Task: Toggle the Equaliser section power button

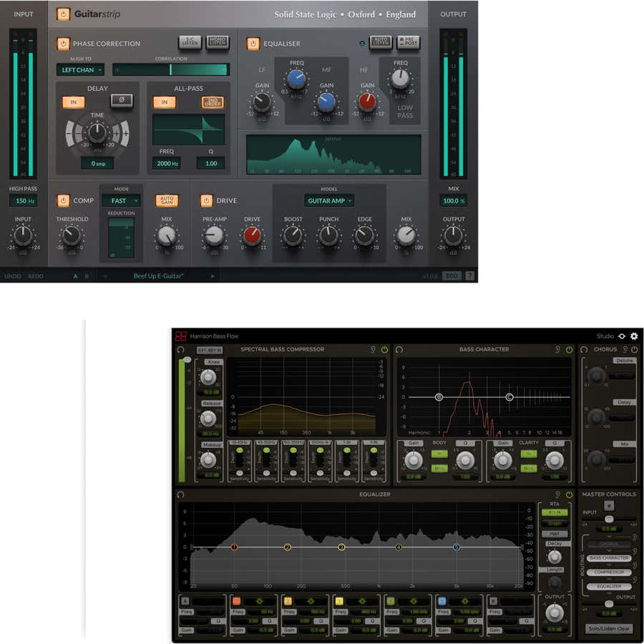Action: point(253,44)
